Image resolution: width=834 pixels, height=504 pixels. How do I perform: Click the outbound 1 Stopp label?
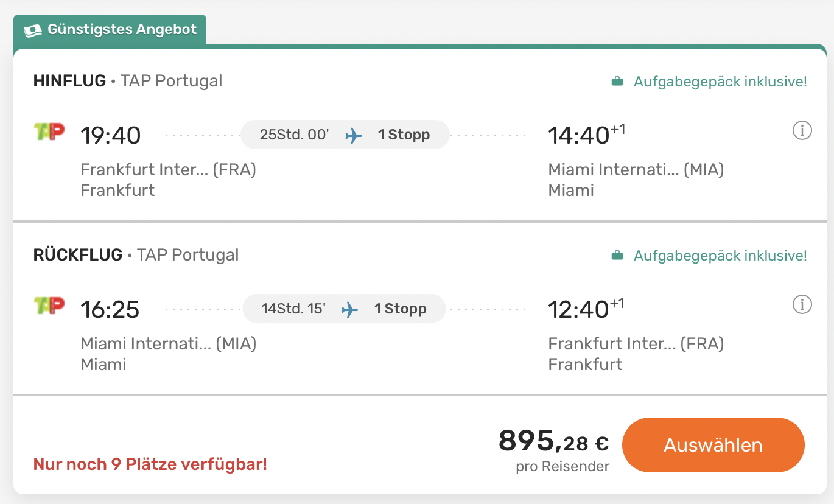[404, 135]
